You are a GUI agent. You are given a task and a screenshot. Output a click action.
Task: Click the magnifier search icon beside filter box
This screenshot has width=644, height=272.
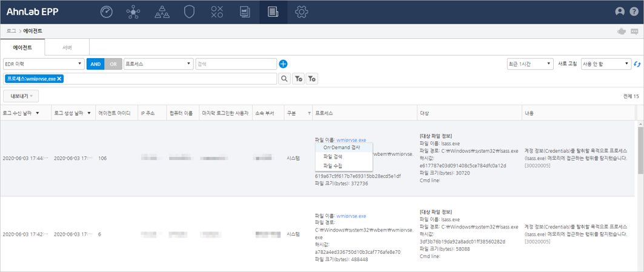point(284,79)
